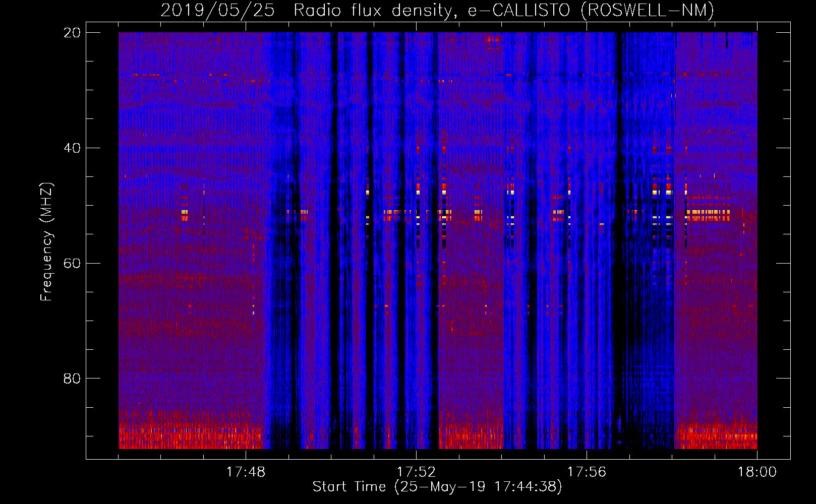Click the 'Start Time (25-May-19 17:44:38)' label
This screenshot has height=504, width=816.
(437, 487)
